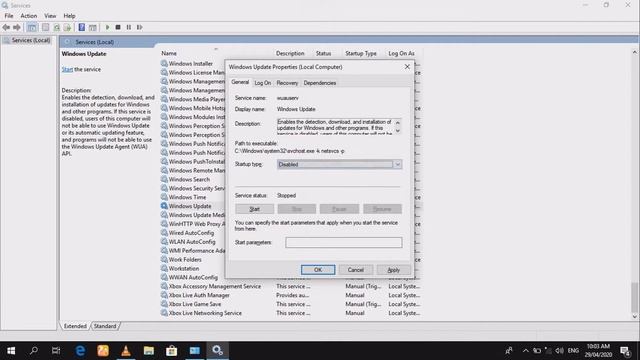Click the Start parameters input field
640x360 pixels.
click(344, 242)
